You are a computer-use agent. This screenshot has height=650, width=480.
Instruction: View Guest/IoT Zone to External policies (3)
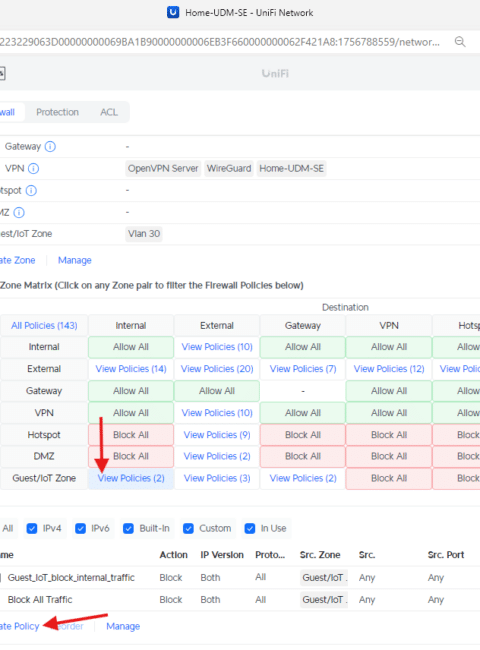(x=217, y=478)
